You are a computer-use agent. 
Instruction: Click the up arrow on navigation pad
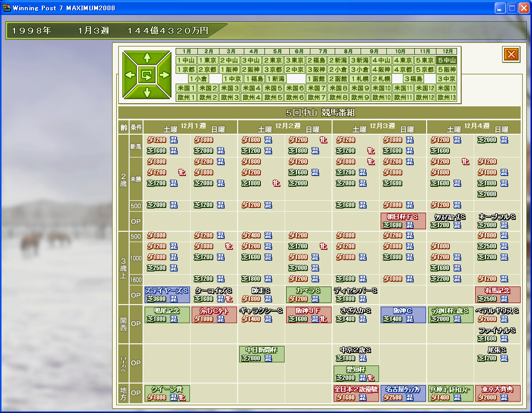coord(147,58)
